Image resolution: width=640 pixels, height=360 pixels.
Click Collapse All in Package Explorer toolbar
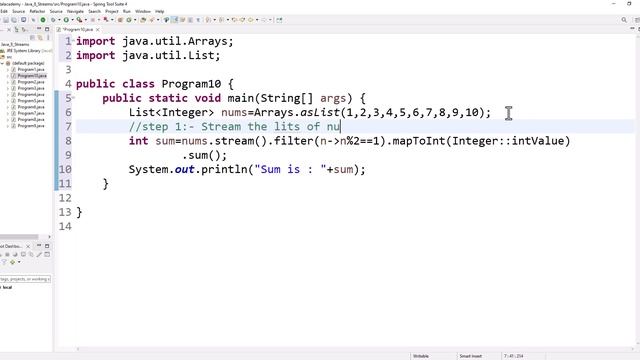(x=32, y=38)
